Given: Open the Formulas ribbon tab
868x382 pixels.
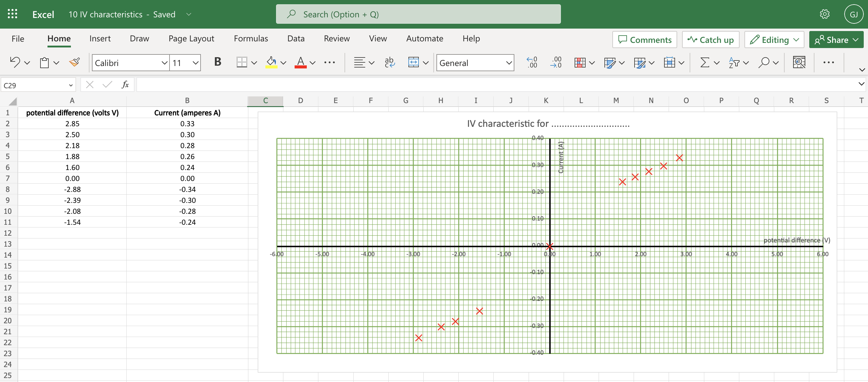Looking at the screenshot, I should [x=251, y=39].
